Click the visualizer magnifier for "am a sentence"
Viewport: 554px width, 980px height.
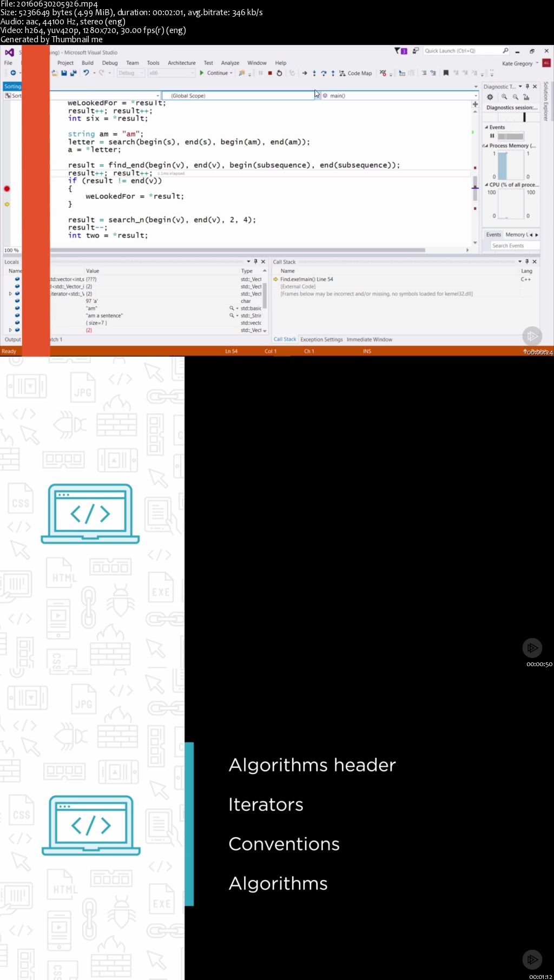[x=232, y=315]
